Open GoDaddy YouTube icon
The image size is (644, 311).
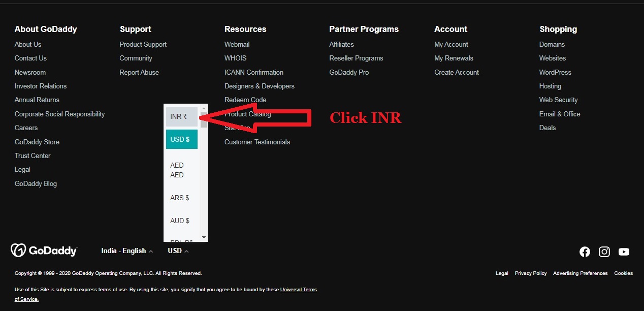pyautogui.click(x=624, y=252)
